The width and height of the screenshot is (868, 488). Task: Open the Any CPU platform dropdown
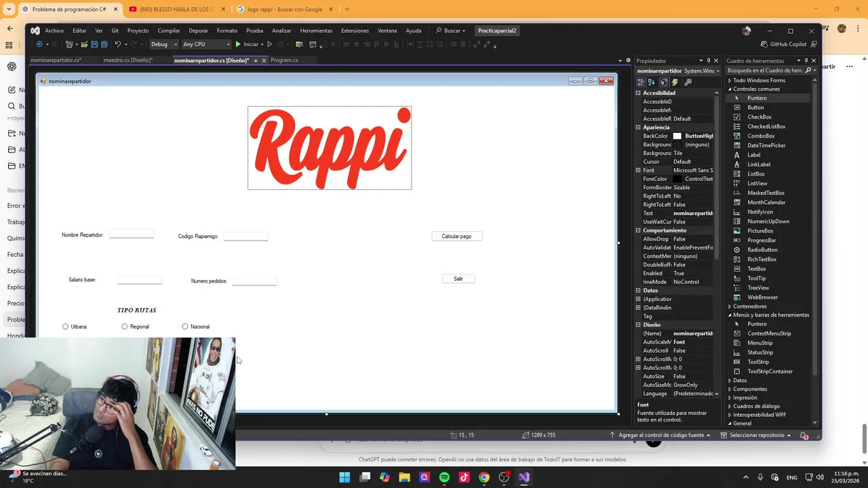coord(206,44)
